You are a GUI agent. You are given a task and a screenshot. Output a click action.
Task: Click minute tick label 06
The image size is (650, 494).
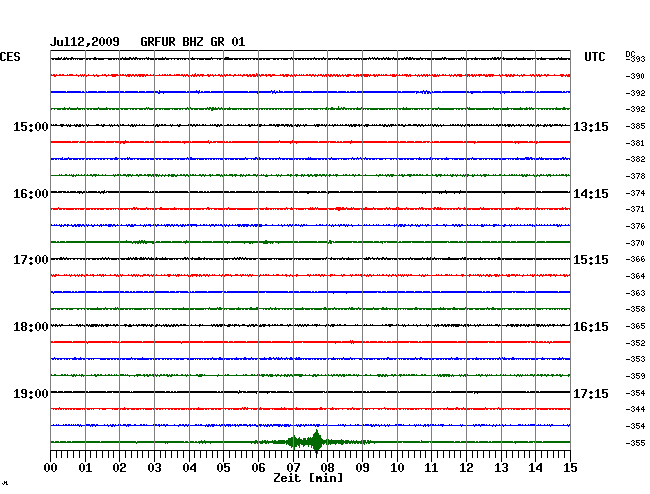point(258,467)
